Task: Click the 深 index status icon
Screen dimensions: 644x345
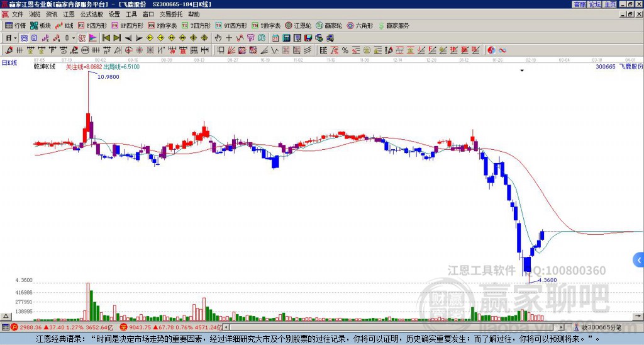Action: point(124,327)
